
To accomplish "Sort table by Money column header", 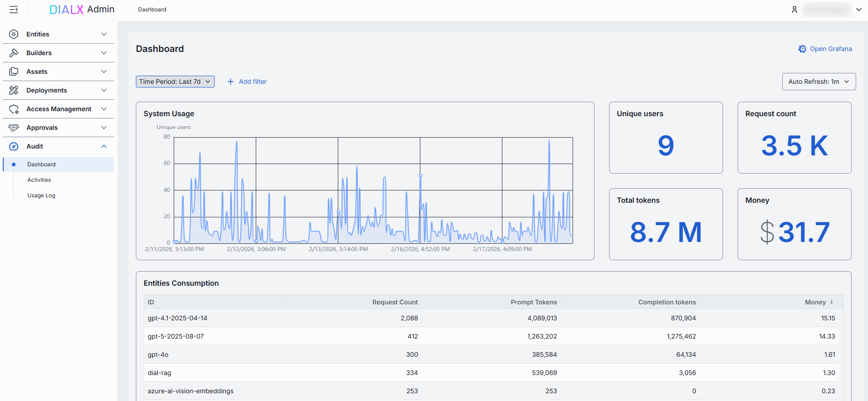I will 815,302.
